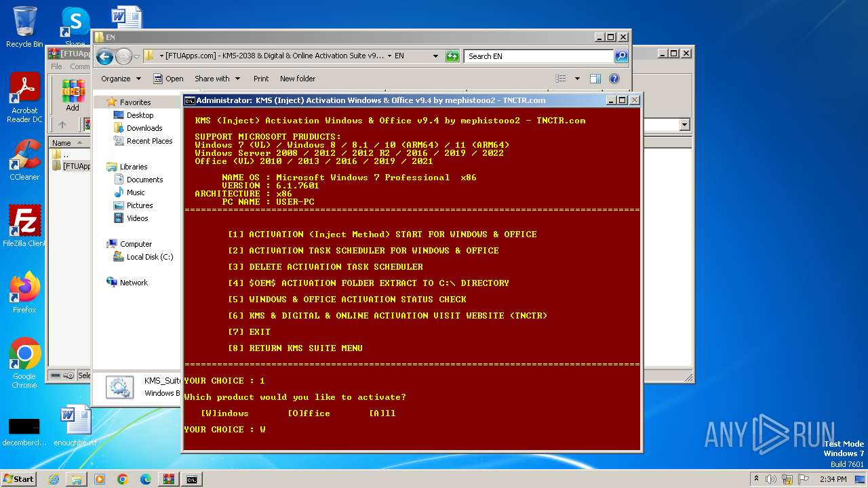Click the Start button
868x488 pixels.
click(x=18, y=479)
